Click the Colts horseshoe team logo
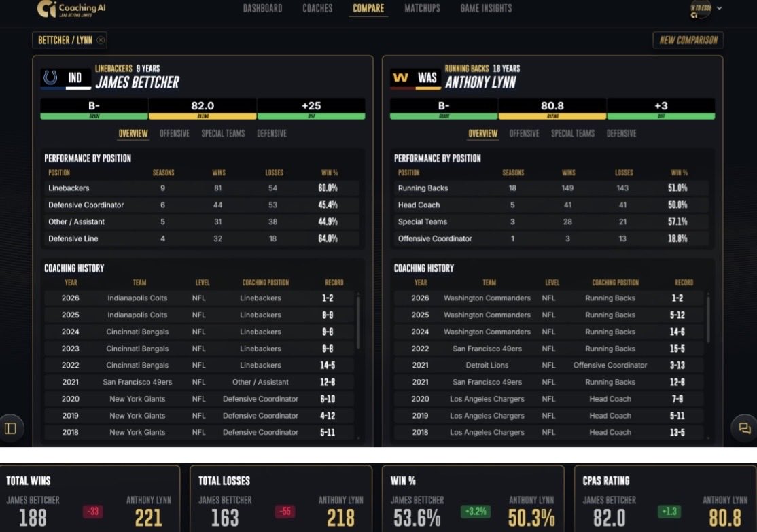This screenshot has height=532, width=757. [50, 77]
